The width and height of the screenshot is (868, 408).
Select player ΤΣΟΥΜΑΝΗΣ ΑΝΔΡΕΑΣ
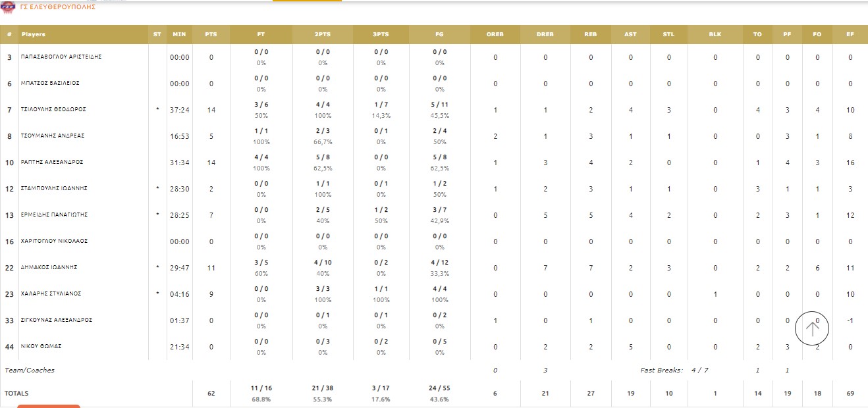(53, 136)
